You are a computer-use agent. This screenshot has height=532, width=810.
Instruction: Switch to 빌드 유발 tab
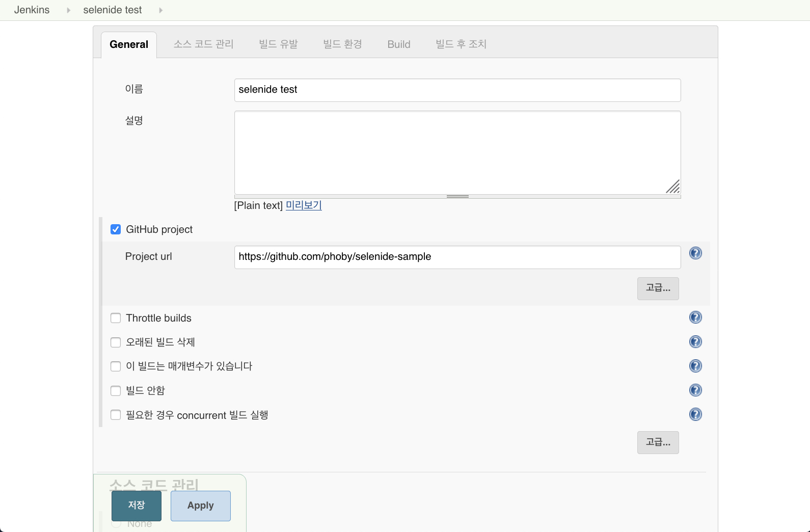click(x=278, y=44)
